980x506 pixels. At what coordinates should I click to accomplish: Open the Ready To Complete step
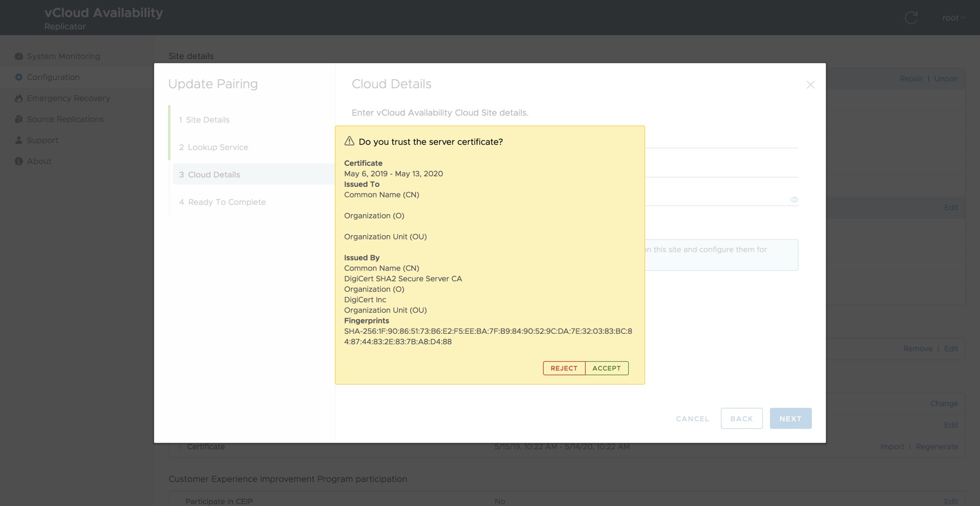tap(226, 203)
